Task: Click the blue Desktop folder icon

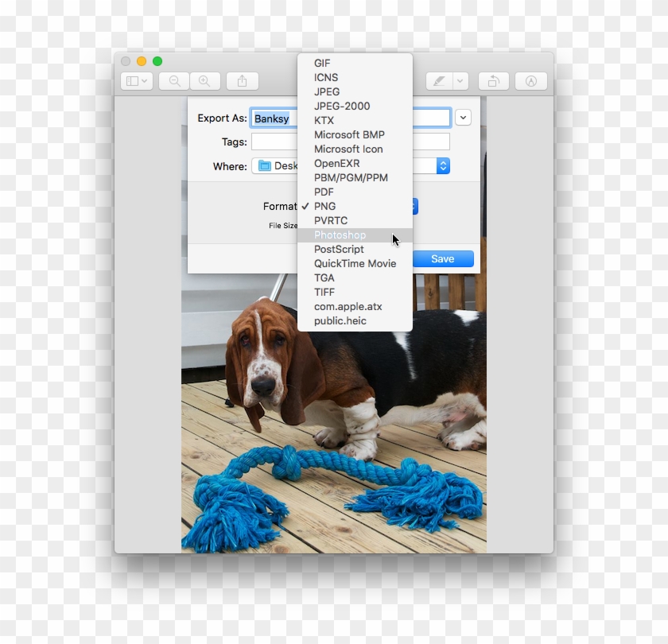Action: 263,166
